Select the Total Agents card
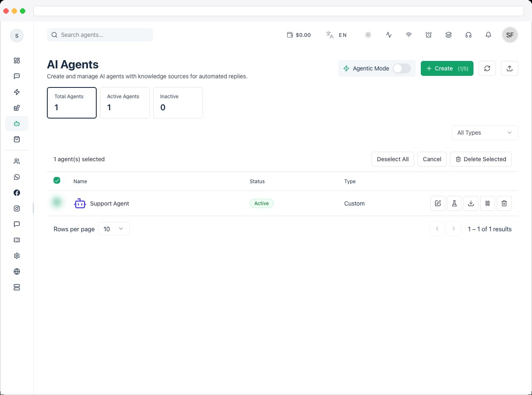The height and width of the screenshot is (395, 532). [x=72, y=103]
